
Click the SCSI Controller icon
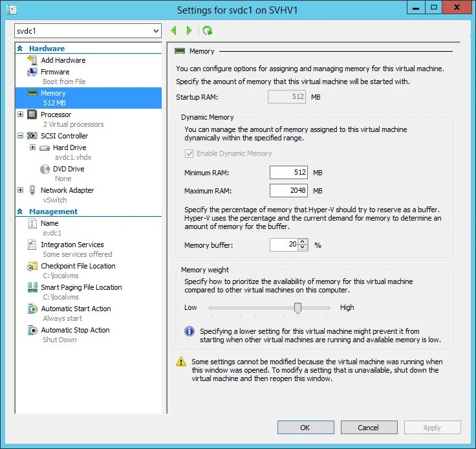32,135
